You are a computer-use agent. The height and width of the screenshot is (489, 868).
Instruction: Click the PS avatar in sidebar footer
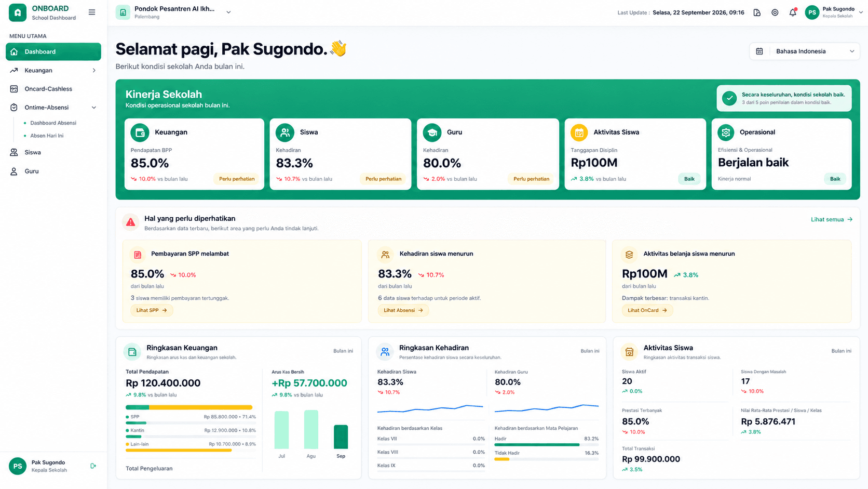pyautogui.click(x=18, y=466)
